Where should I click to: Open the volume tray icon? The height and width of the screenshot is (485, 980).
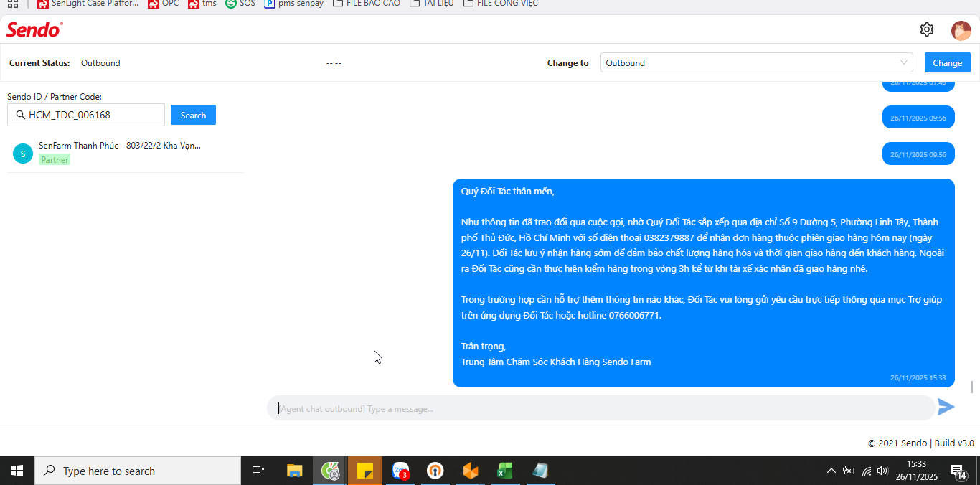882,471
